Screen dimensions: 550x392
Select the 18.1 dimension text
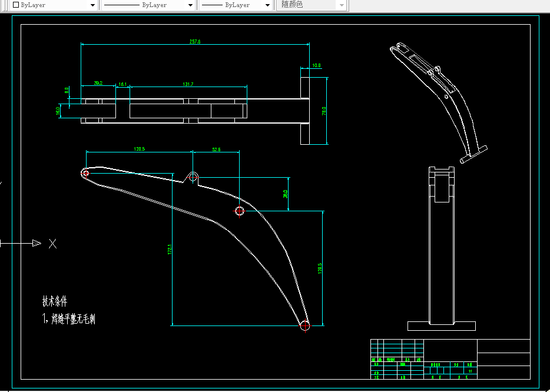[122, 85]
